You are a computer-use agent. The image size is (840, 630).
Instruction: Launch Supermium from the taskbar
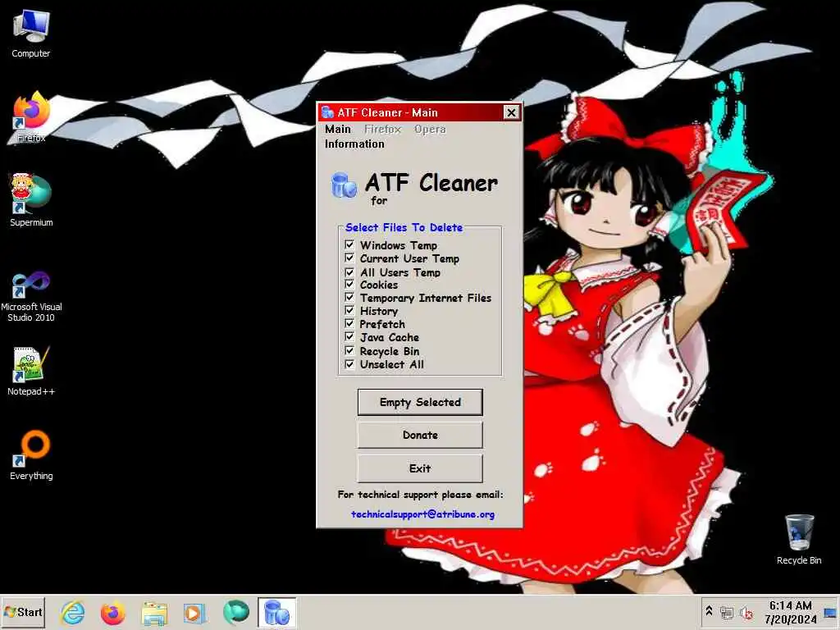pos(235,612)
